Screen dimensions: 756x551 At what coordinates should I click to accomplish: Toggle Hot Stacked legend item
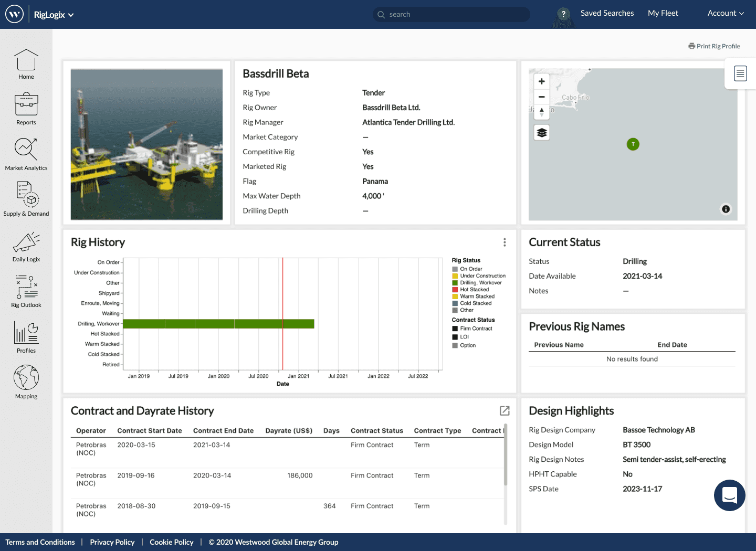pos(474,290)
